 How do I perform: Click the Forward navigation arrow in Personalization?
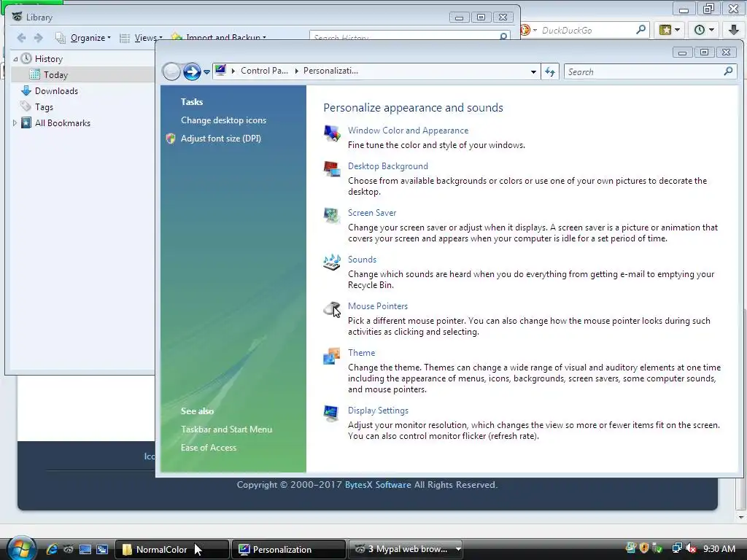click(x=192, y=72)
